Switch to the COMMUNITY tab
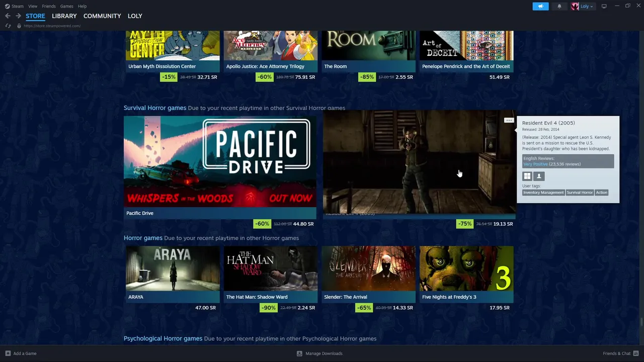Image resolution: width=644 pixels, height=362 pixels. pos(102,16)
